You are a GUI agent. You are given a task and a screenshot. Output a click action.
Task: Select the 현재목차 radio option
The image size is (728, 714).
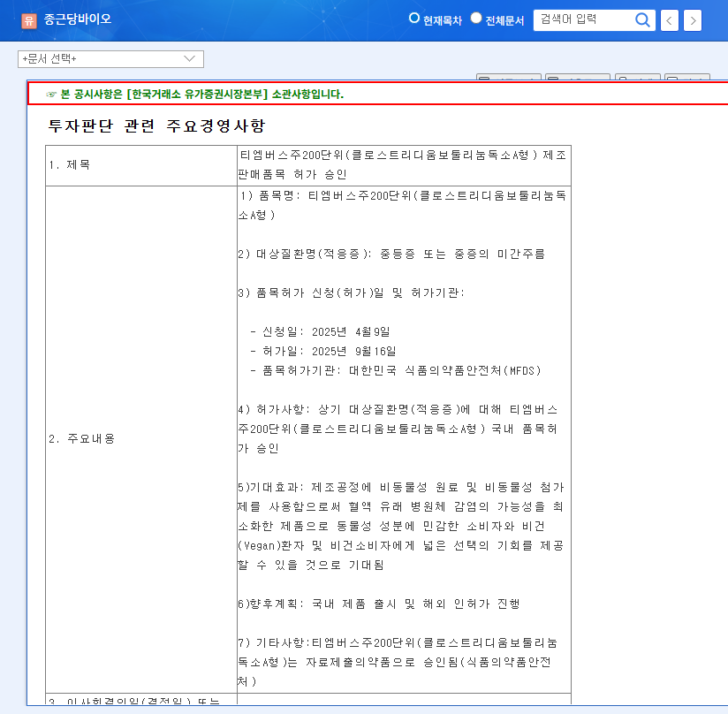[x=414, y=18]
